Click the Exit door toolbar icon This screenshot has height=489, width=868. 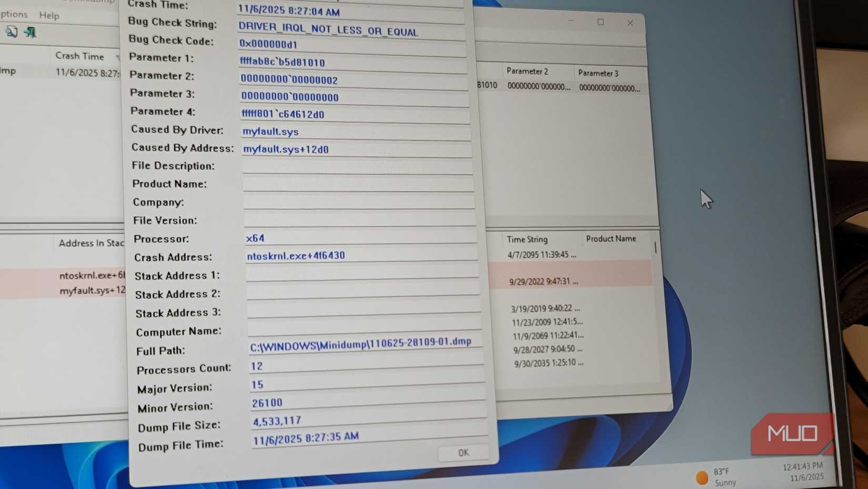[30, 33]
